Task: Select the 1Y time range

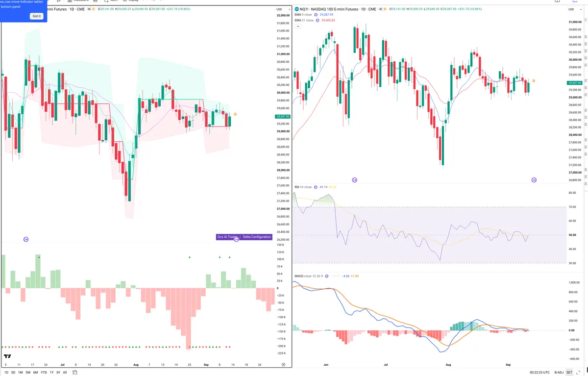Action: pyautogui.click(x=51, y=373)
